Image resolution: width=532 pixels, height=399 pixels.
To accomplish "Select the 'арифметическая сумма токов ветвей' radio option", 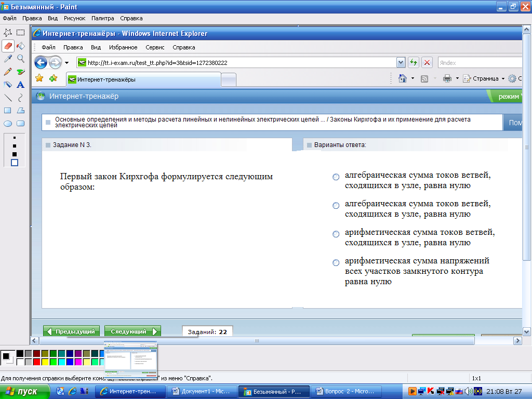I will (336, 234).
